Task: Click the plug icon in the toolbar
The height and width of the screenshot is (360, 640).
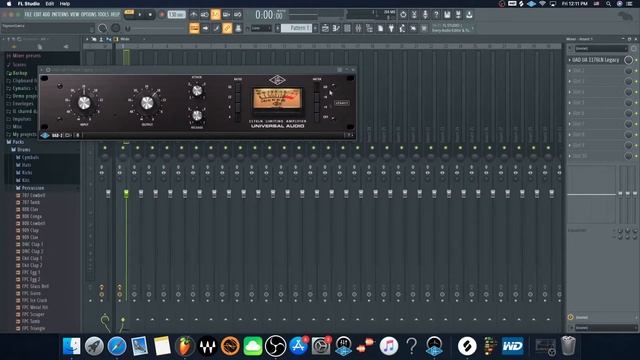Action: pos(391,28)
